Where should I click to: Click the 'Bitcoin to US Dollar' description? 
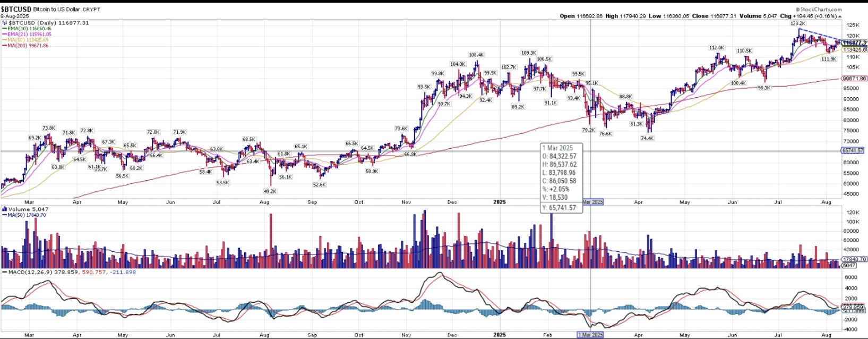[56, 10]
